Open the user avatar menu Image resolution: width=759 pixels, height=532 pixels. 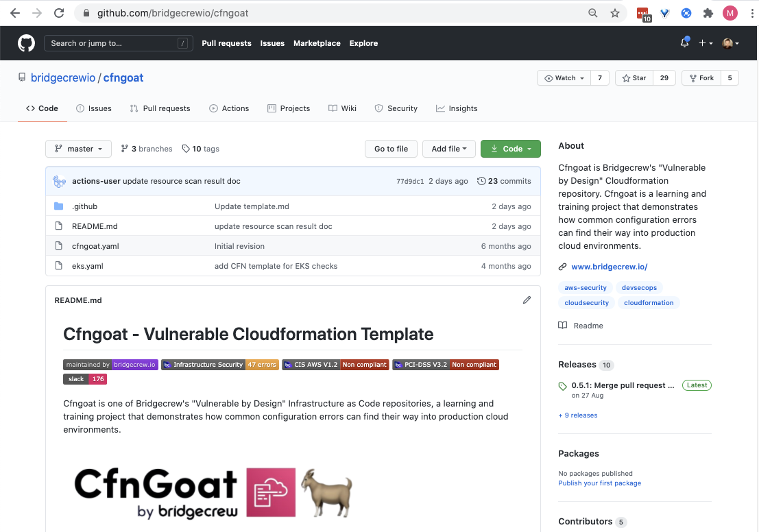point(730,43)
